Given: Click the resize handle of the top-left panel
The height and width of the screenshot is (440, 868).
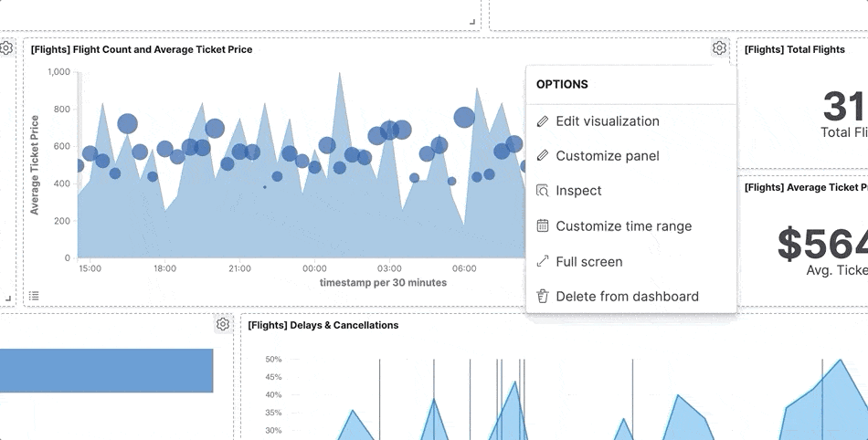Looking at the screenshot, I should point(472,21).
